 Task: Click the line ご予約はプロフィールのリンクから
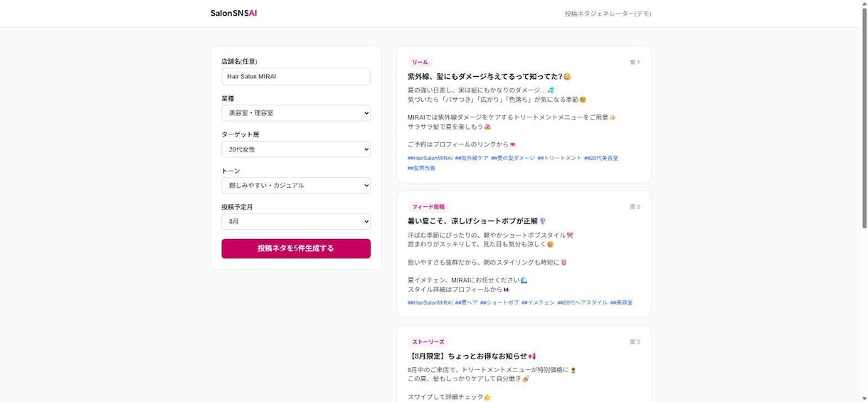click(x=462, y=144)
